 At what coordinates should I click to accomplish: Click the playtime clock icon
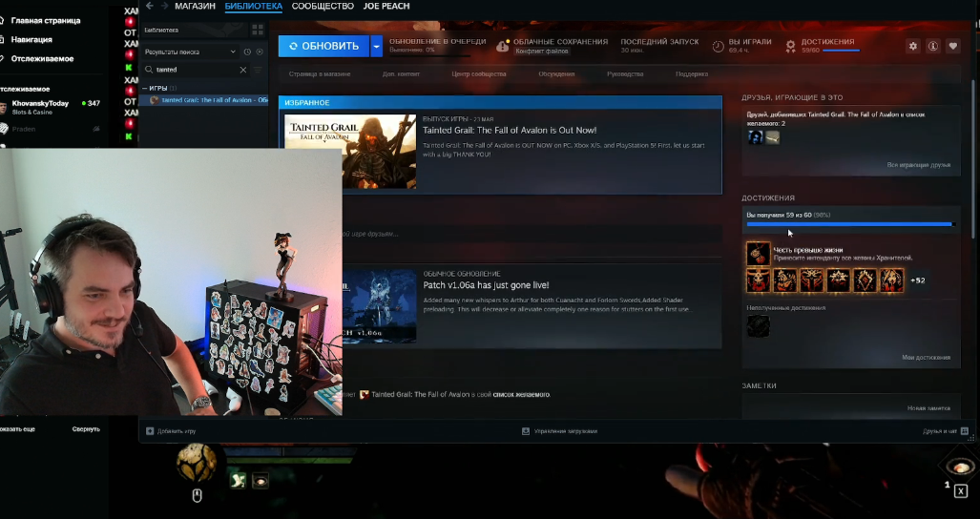click(719, 46)
